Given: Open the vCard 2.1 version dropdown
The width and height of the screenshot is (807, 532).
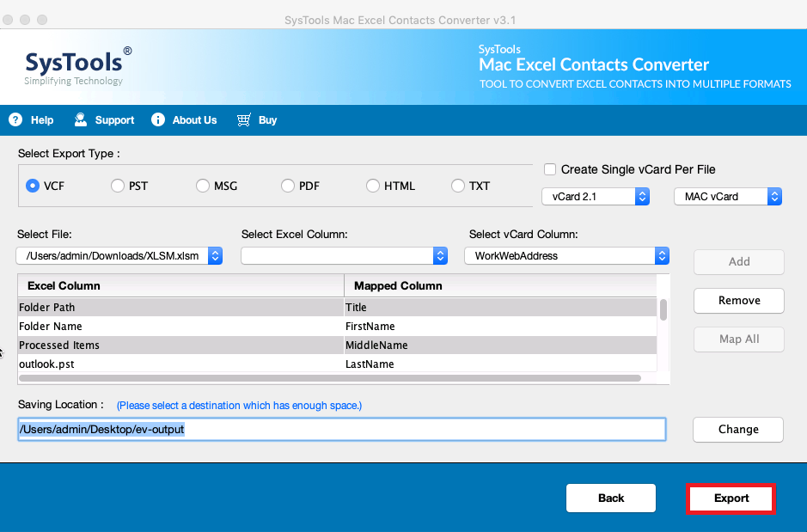Looking at the screenshot, I should pos(642,196).
